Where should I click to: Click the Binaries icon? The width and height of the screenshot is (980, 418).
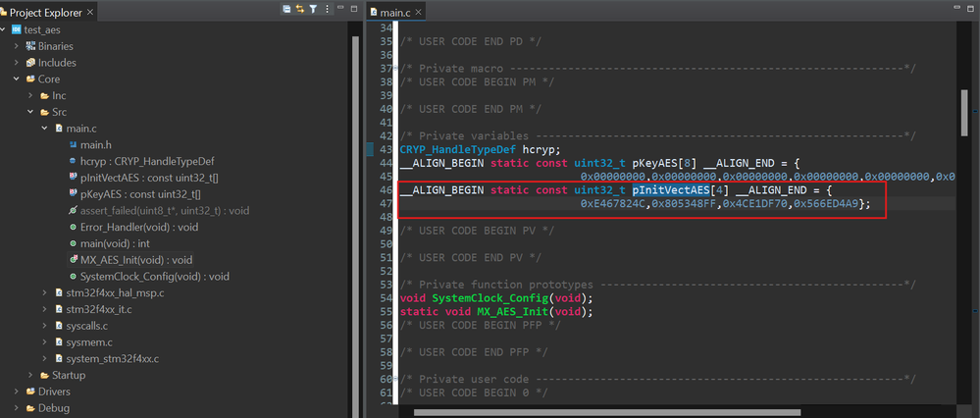tap(30, 46)
